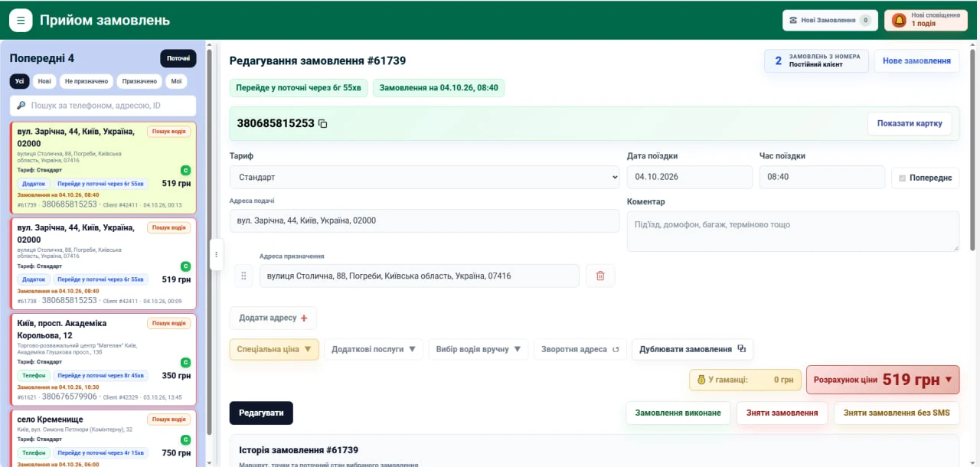This screenshot has height=467, width=980.
Task: Expand Вибір водія вручну dropdown
Action: pyautogui.click(x=479, y=349)
